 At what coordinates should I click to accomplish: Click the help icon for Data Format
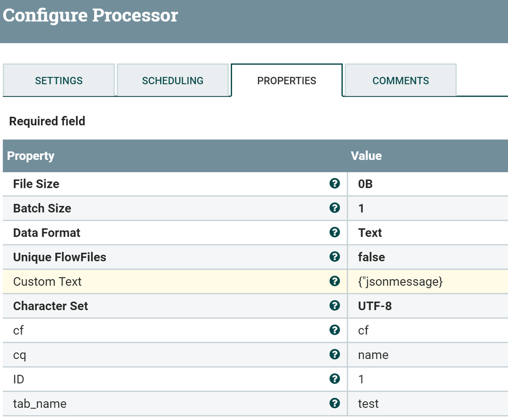(x=335, y=232)
